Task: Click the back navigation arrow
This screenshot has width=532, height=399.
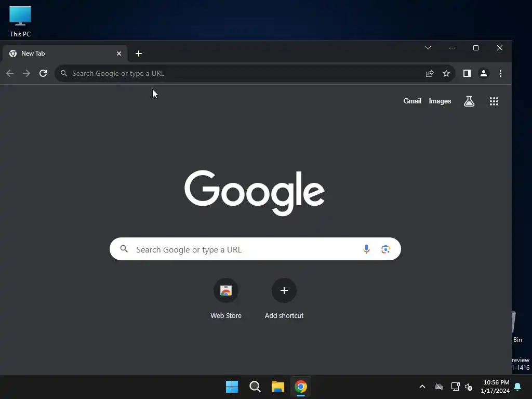Action: coord(10,73)
